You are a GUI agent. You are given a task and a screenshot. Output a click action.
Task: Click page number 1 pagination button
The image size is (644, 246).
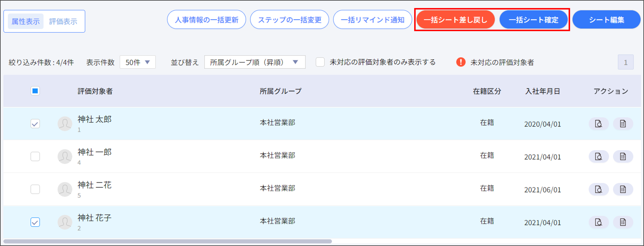click(x=625, y=62)
